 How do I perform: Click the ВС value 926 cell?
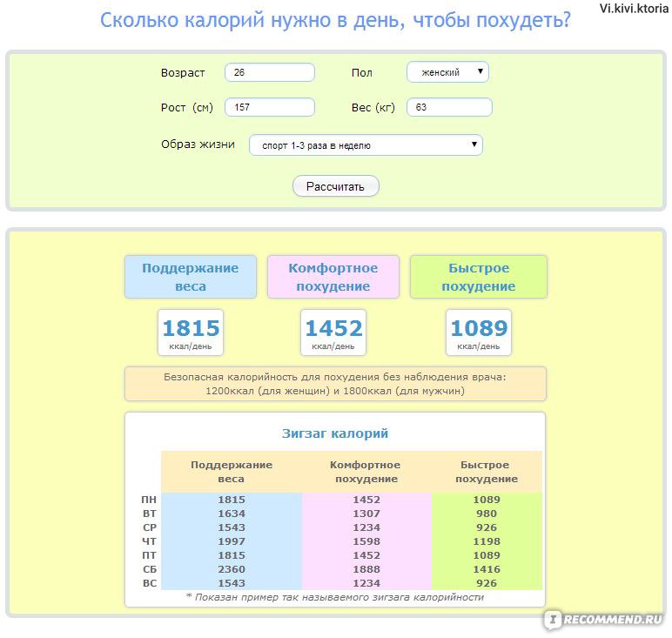point(487,583)
